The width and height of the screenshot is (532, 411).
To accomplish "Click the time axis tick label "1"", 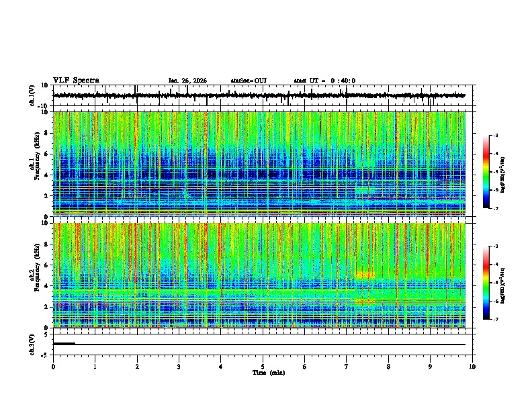I will pos(95,367).
